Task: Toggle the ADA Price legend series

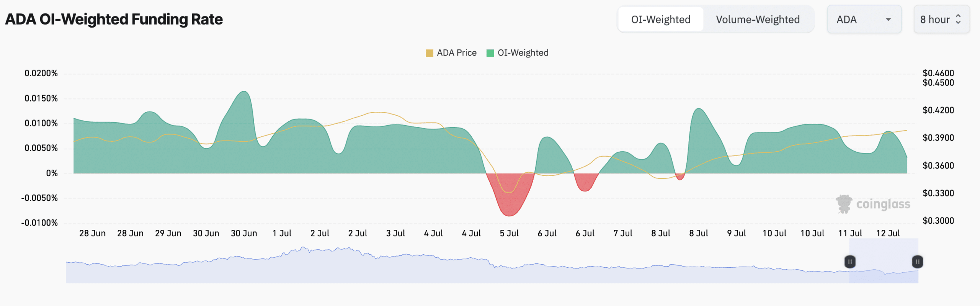Action: click(456, 53)
